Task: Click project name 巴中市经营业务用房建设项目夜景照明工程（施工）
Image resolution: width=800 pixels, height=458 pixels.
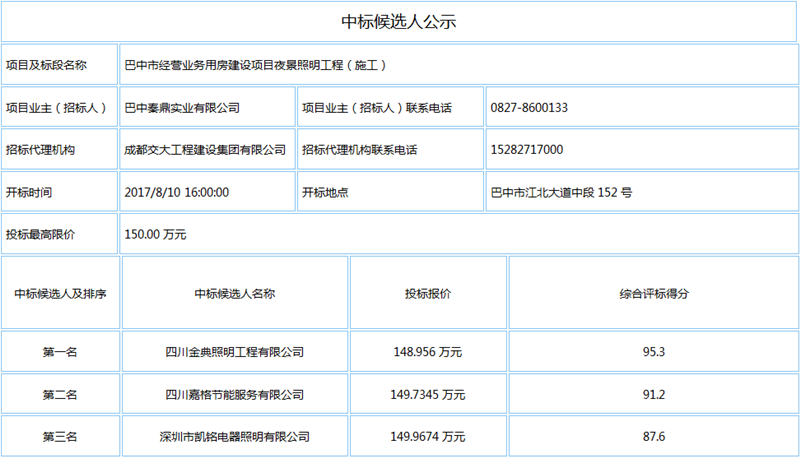Action: tap(255, 65)
